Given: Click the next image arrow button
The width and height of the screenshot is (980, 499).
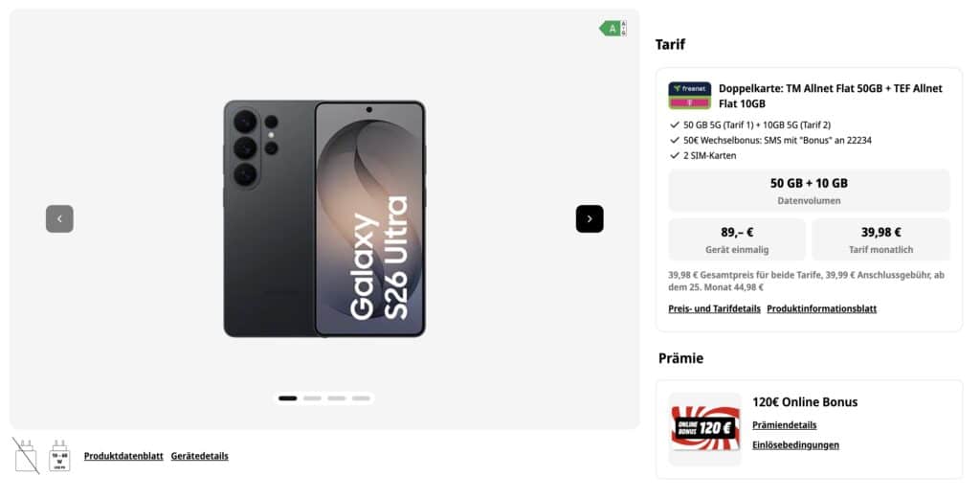Looking at the screenshot, I should [x=590, y=219].
